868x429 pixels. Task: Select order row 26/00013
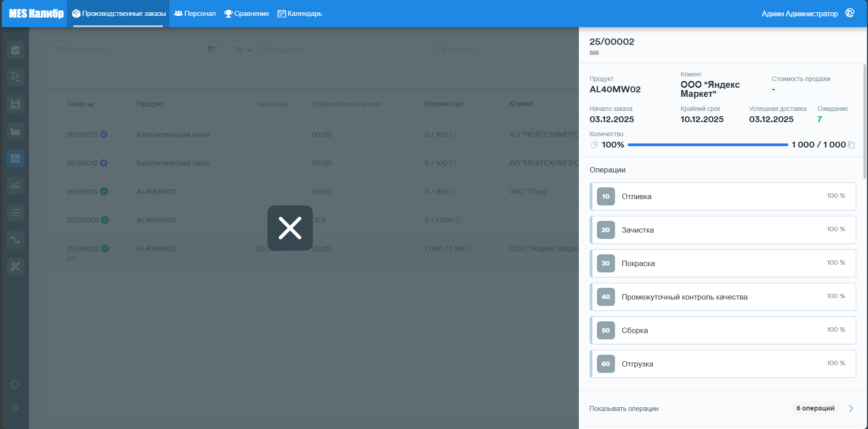(312, 134)
